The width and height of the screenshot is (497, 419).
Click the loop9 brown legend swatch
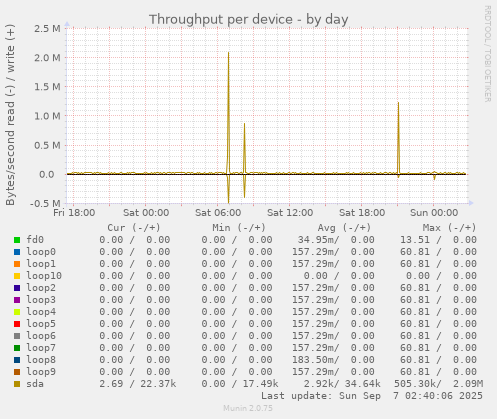point(17,372)
